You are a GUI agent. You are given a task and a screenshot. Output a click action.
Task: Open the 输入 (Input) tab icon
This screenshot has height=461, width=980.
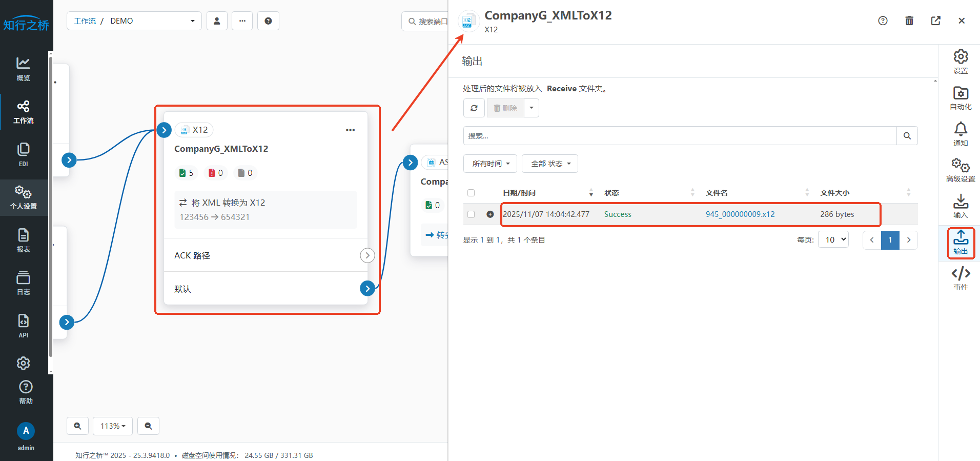coord(961,206)
